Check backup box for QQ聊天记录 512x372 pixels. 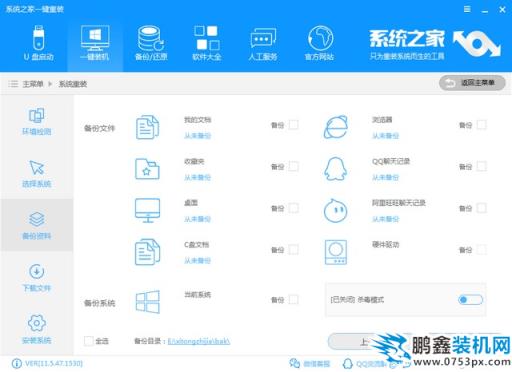coord(481,166)
